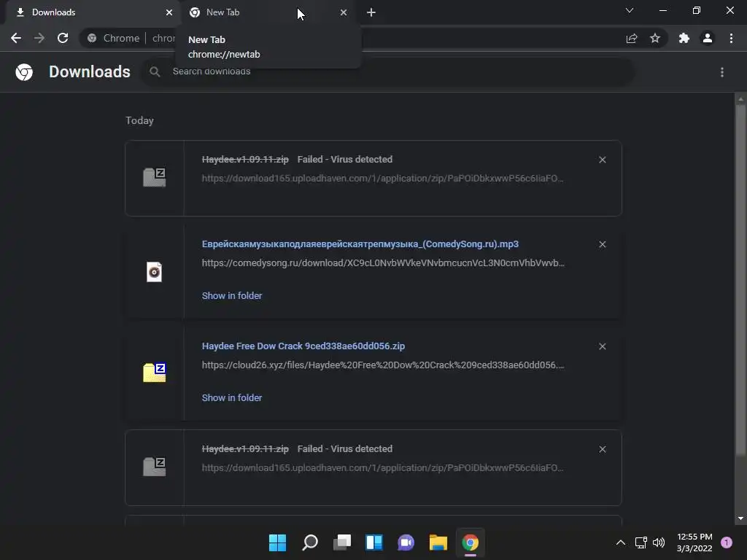Open File Explorer from taskbar

click(x=438, y=542)
